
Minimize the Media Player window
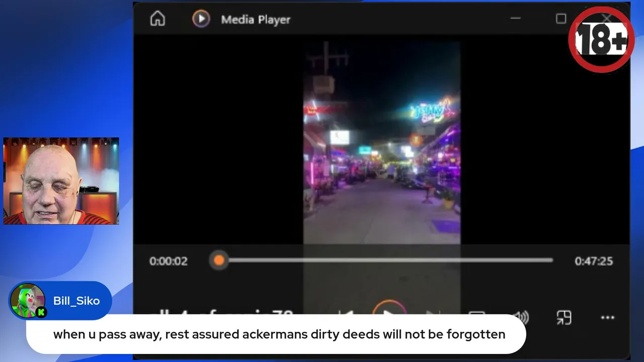515,19
